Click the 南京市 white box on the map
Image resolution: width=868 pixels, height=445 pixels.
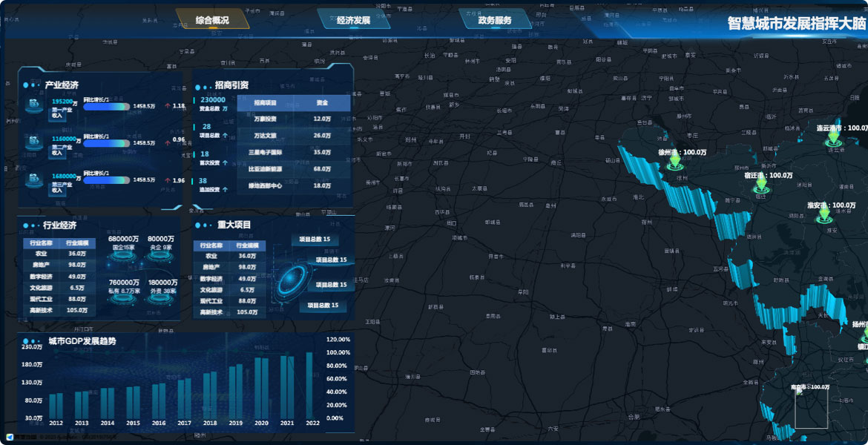(x=811, y=409)
